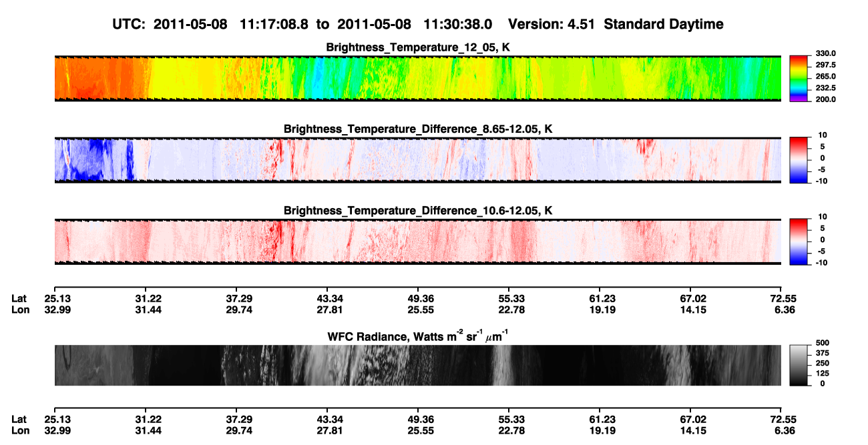Select the Brightness_Temperature_Difference_10.6-12.05, K title

(418, 210)
